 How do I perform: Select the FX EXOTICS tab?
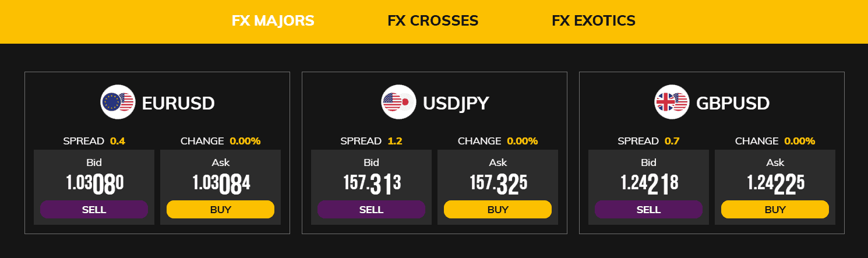click(x=593, y=21)
